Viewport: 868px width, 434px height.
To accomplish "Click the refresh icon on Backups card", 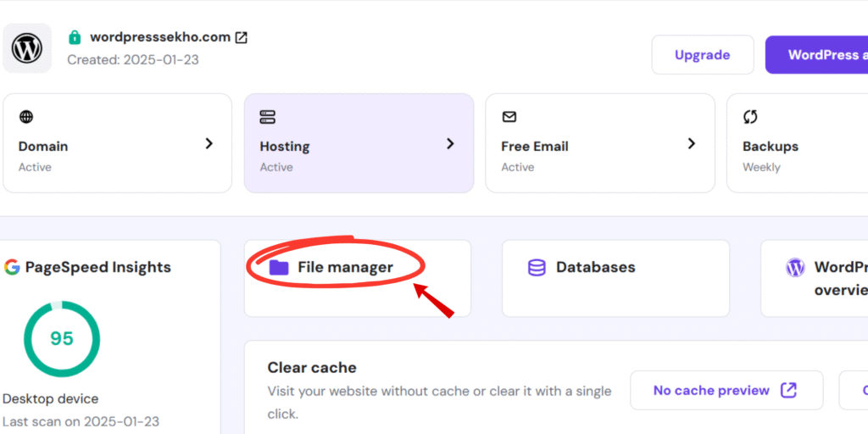I will [x=750, y=117].
